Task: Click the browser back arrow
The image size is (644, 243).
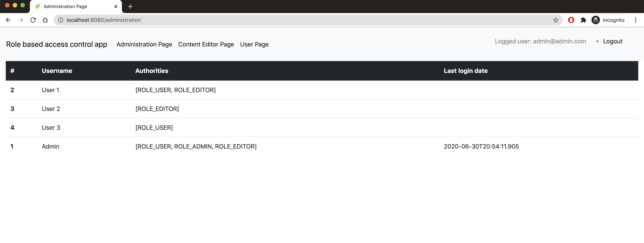Action: click(8, 20)
